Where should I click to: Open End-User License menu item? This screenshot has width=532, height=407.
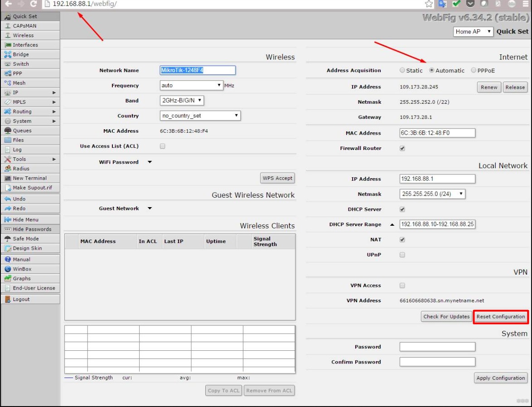[30, 288]
